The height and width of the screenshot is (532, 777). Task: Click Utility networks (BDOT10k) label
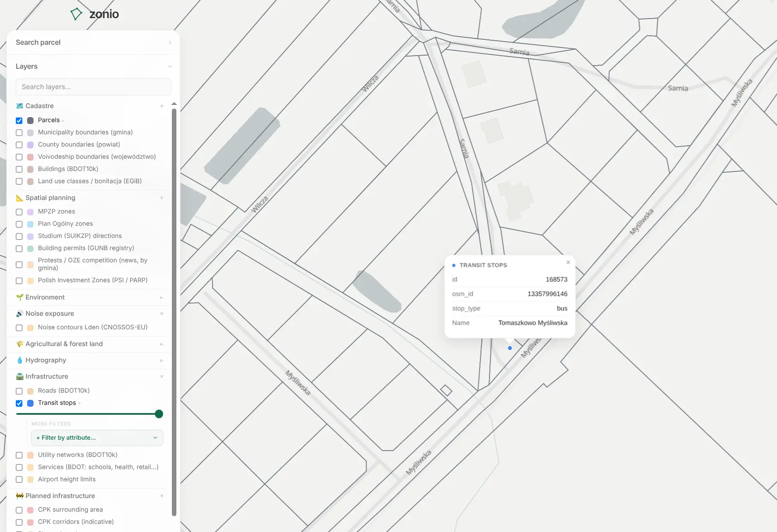click(77, 455)
